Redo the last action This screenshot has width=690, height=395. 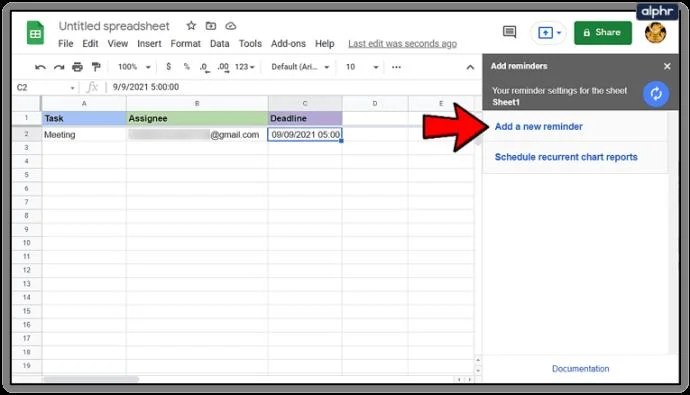(x=59, y=67)
